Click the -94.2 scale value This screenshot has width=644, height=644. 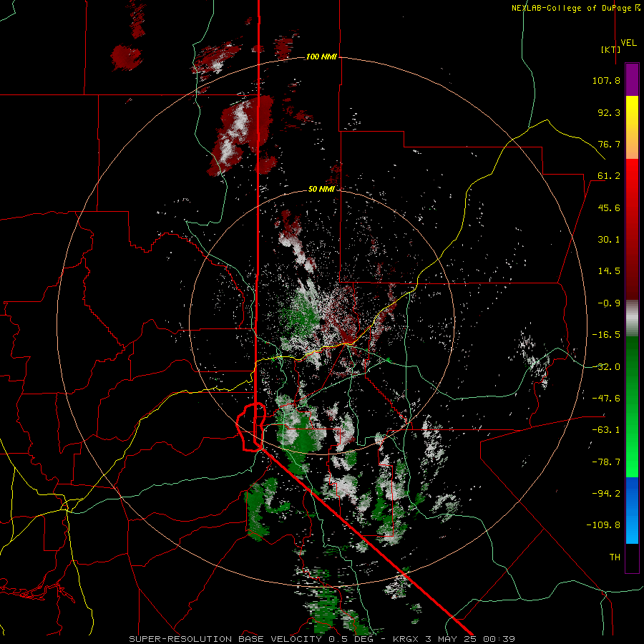tap(606, 494)
